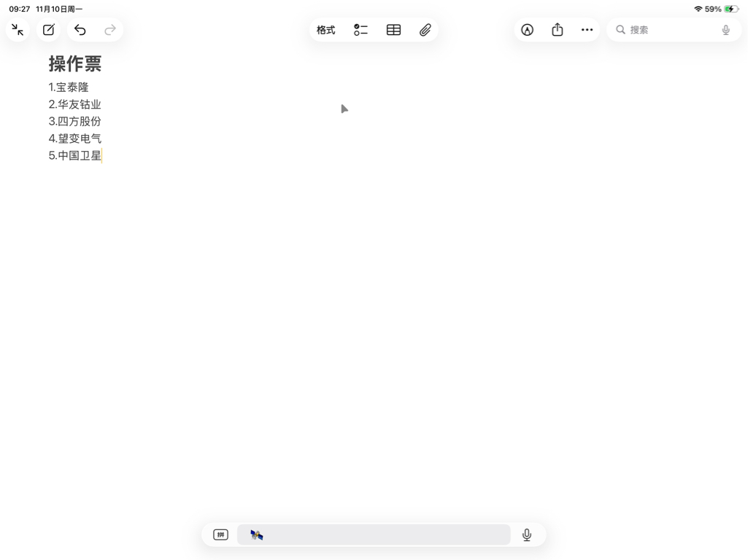The width and height of the screenshot is (748, 560).
Task: Create a new note with the compose icon
Action: pyautogui.click(x=49, y=30)
